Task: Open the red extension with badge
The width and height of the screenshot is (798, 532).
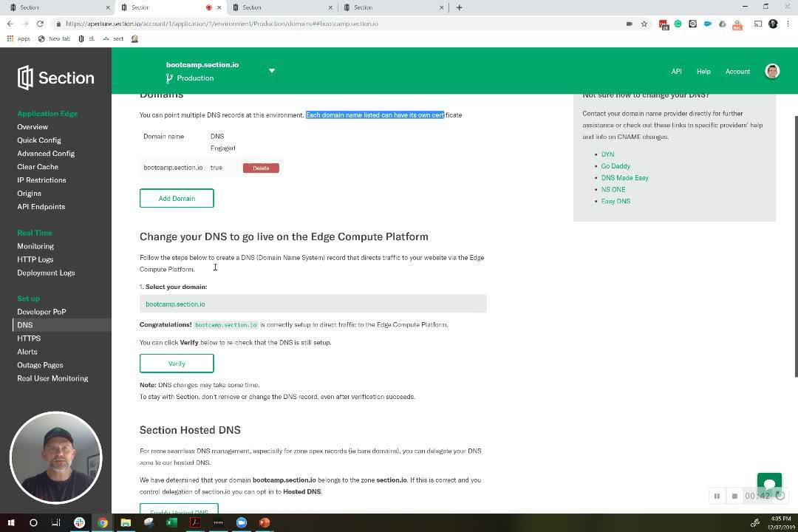Action: point(664,24)
